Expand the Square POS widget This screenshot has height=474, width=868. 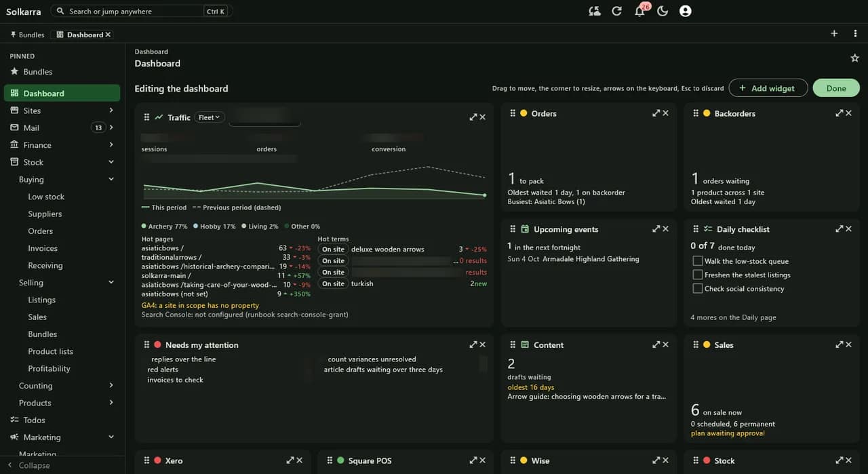point(473,460)
